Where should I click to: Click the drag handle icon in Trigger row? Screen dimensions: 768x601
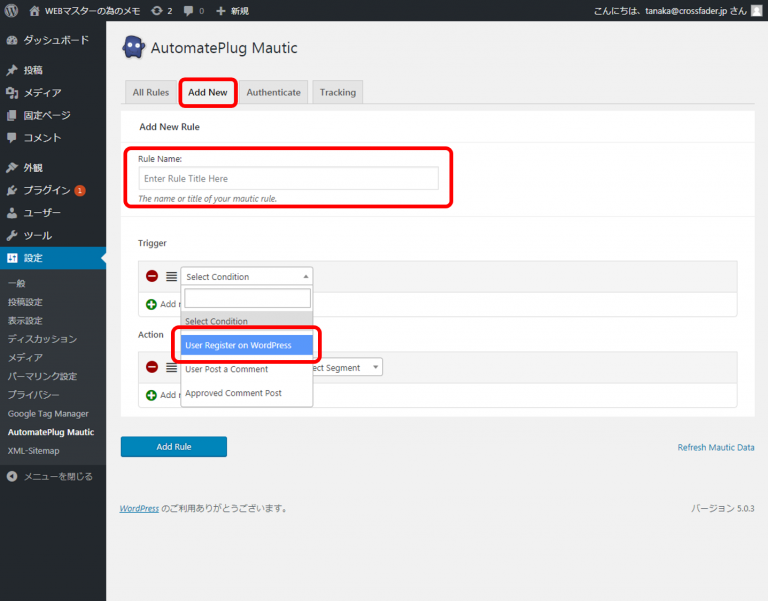[171, 276]
